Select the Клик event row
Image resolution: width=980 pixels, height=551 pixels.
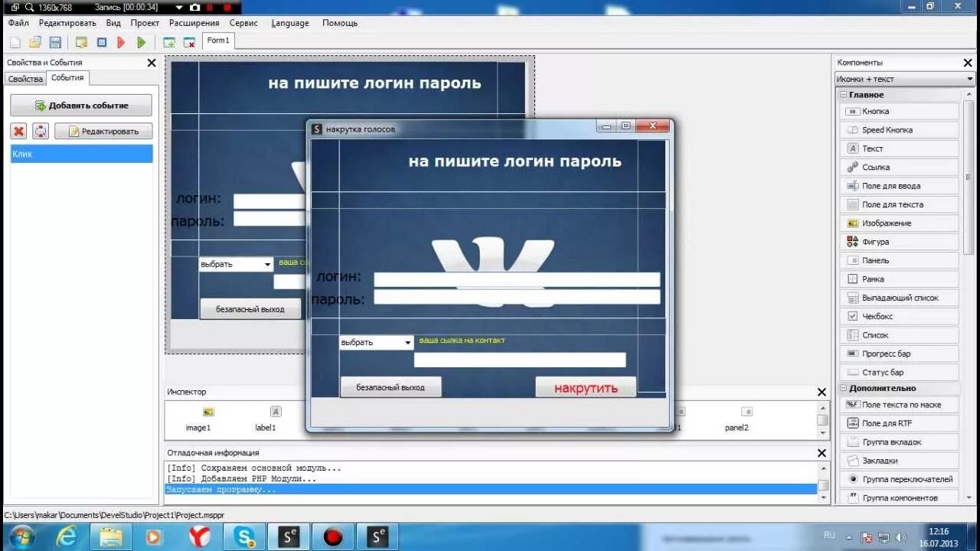coord(81,154)
